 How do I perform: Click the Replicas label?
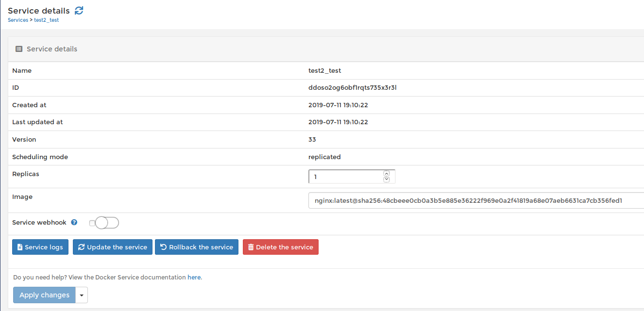26,174
